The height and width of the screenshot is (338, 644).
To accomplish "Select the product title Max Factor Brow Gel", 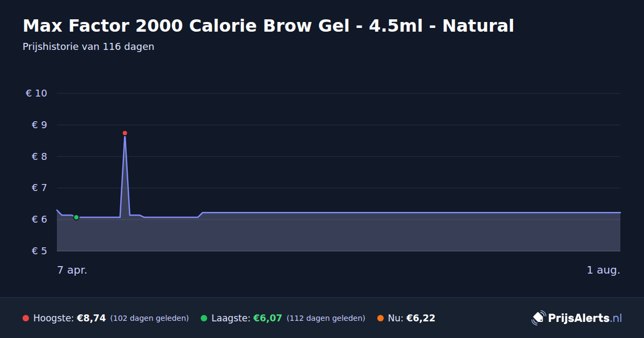I will pyautogui.click(x=268, y=25).
